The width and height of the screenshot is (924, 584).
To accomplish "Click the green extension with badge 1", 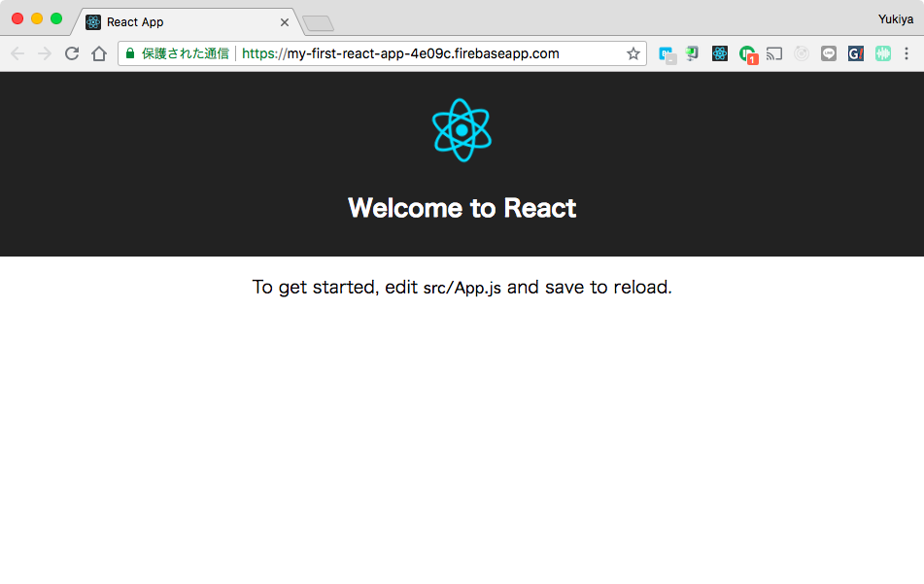I will point(748,54).
